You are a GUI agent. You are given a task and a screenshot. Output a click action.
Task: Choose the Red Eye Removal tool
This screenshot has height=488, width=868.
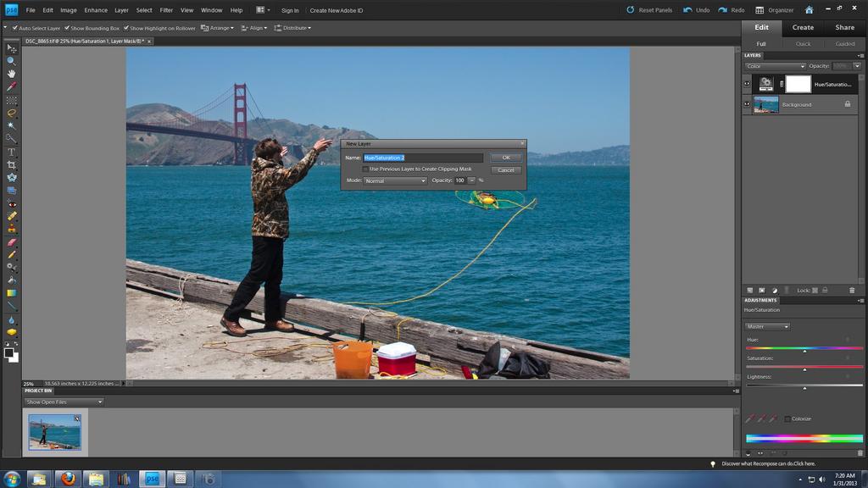12,203
